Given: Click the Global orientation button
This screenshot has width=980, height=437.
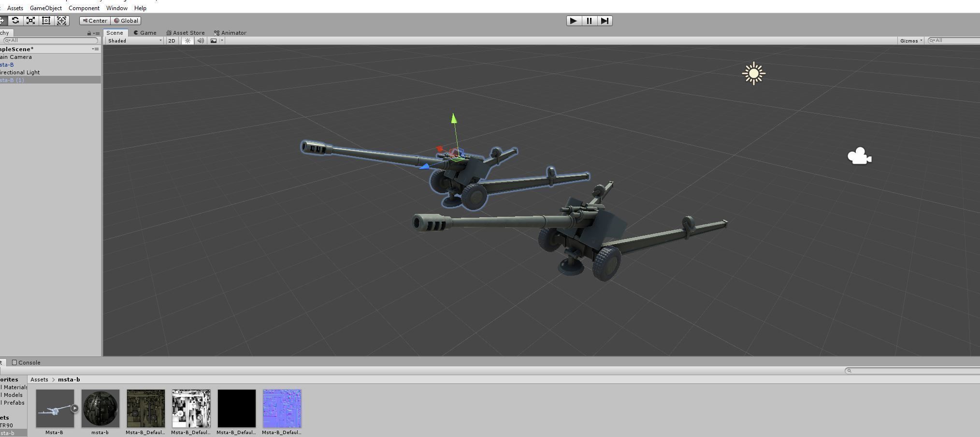Looking at the screenshot, I should coord(126,20).
